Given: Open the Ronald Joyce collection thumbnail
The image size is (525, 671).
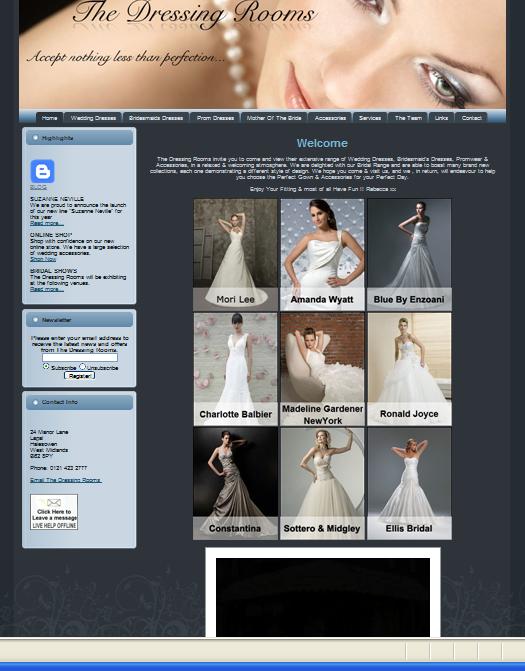Looking at the screenshot, I should pyautogui.click(x=409, y=369).
